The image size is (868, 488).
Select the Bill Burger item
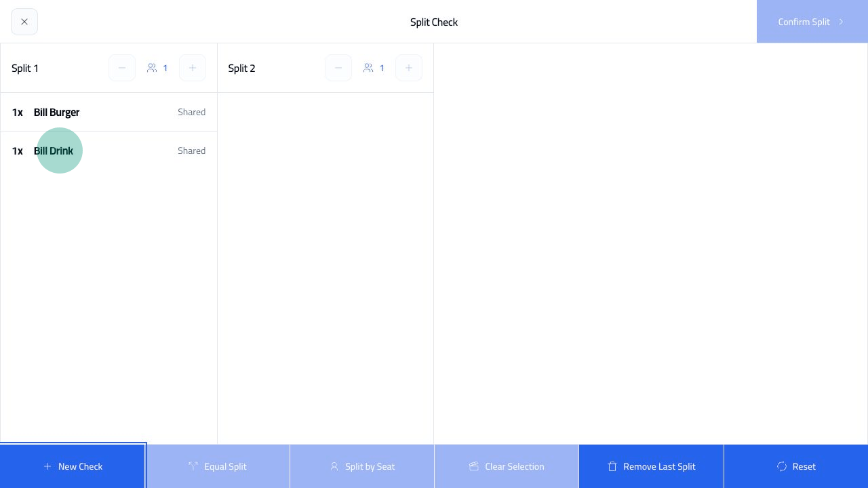[108, 112]
